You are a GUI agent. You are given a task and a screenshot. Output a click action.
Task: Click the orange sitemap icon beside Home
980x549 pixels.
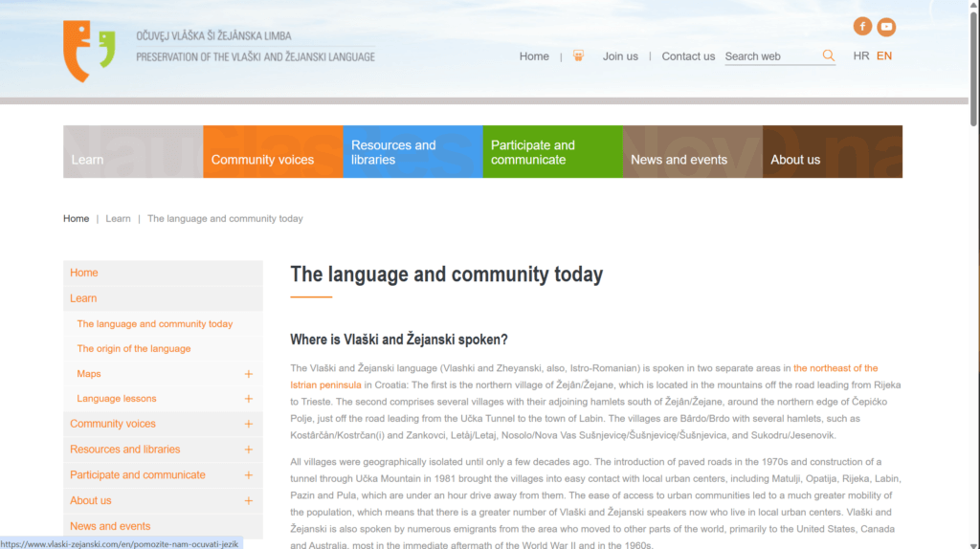[578, 56]
